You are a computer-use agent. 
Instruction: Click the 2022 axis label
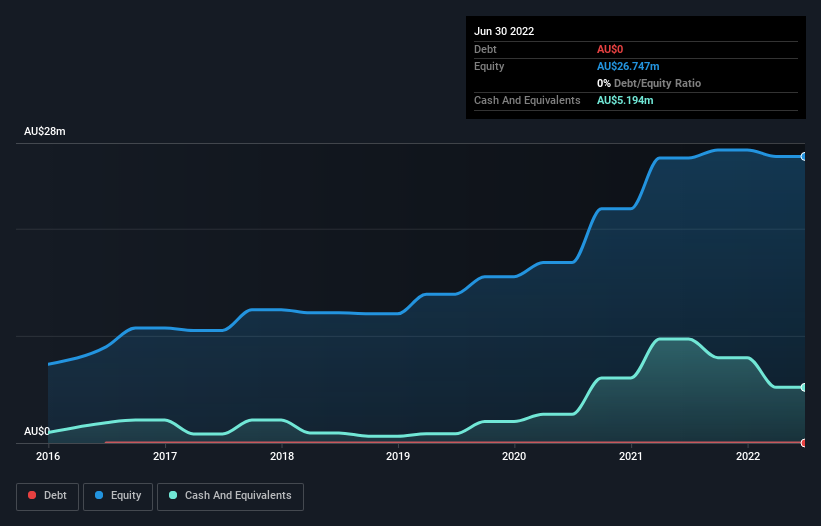click(748, 456)
